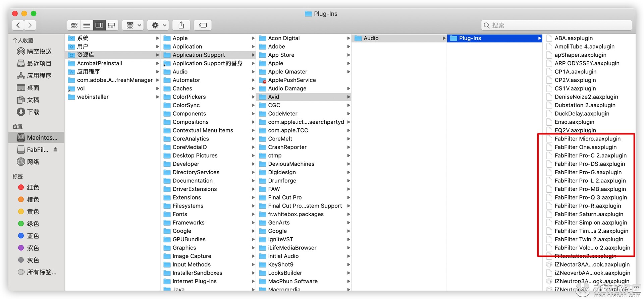
Task: Open Network (网络) in sidebar
Action: pos(36,162)
